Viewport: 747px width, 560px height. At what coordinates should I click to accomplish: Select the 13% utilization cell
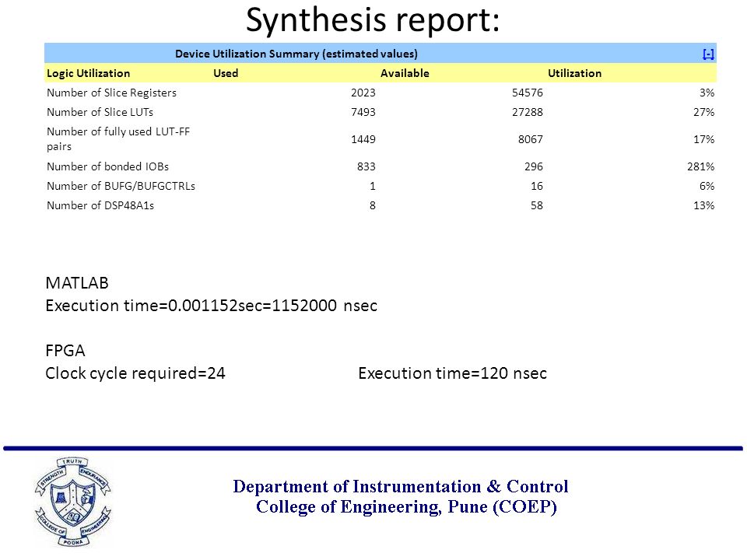point(703,205)
